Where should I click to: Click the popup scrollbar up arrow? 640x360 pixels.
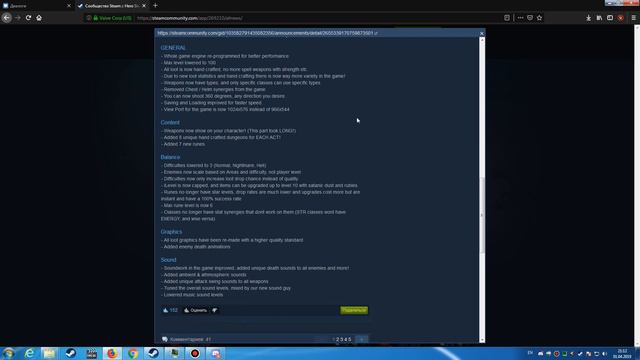482,40
